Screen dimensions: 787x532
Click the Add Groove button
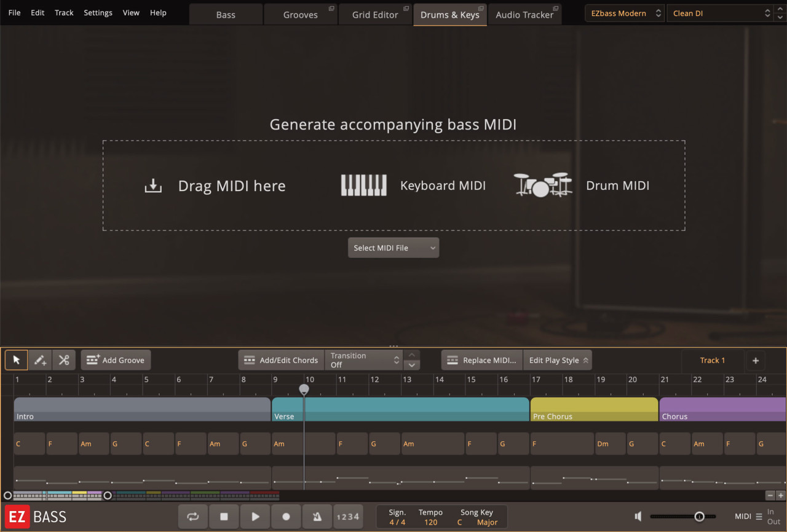pyautogui.click(x=116, y=360)
